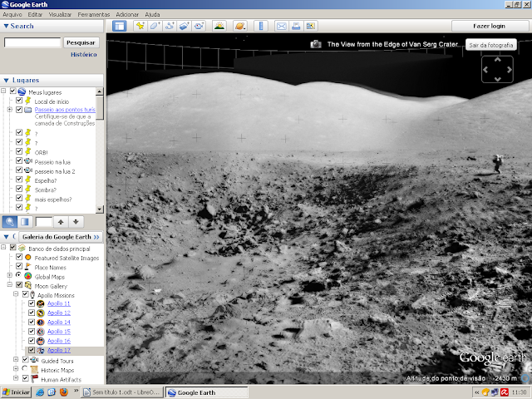Pan the photo view upward
Screen dimensions: 532x399
(497, 60)
